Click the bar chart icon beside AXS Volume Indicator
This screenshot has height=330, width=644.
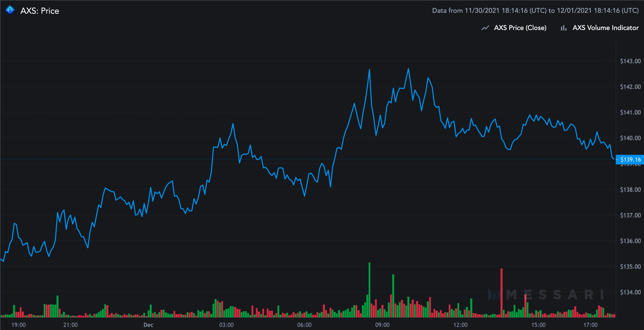coord(564,28)
